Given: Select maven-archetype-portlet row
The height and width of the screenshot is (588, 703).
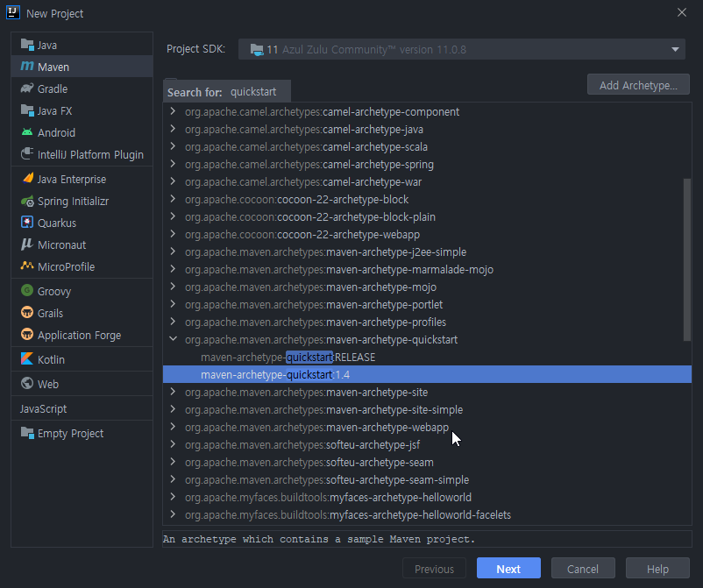Looking at the screenshot, I should 427,304.
